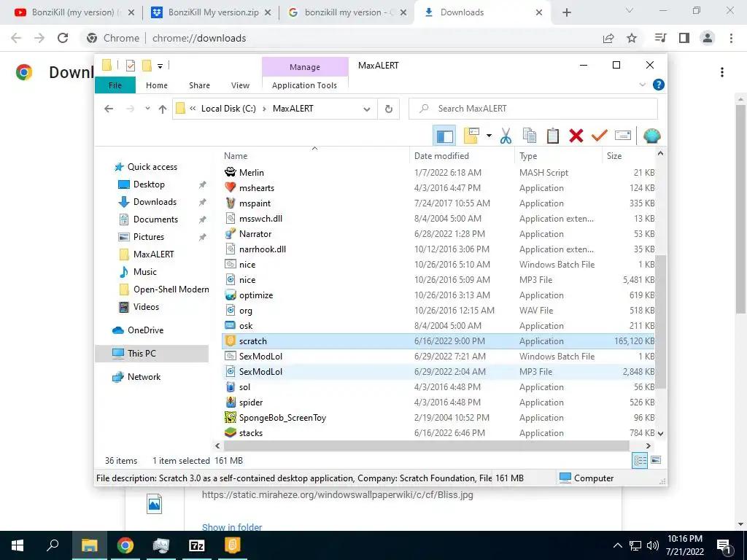Click the Search MaxALERT field
Image resolution: width=747 pixels, height=560 pixels.
(x=533, y=109)
